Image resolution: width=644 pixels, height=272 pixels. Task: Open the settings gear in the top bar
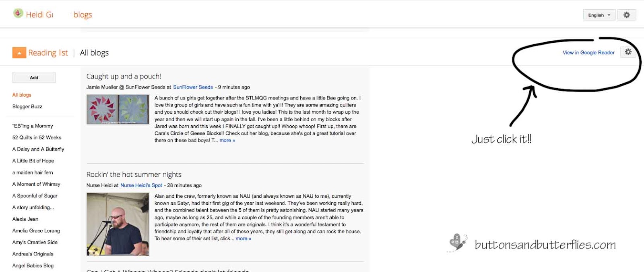coord(626,15)
